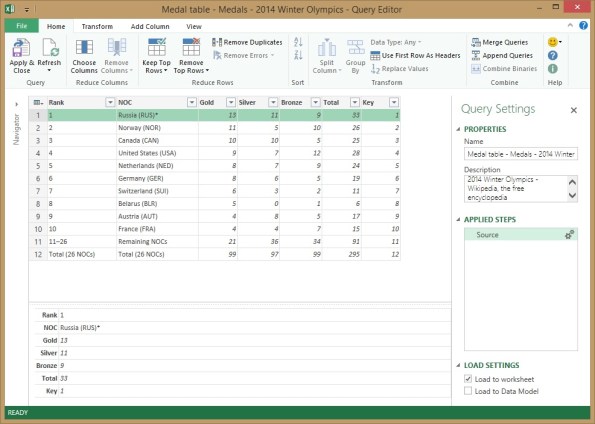
Task: Open the File tab
Action: (x=22, y=26)
